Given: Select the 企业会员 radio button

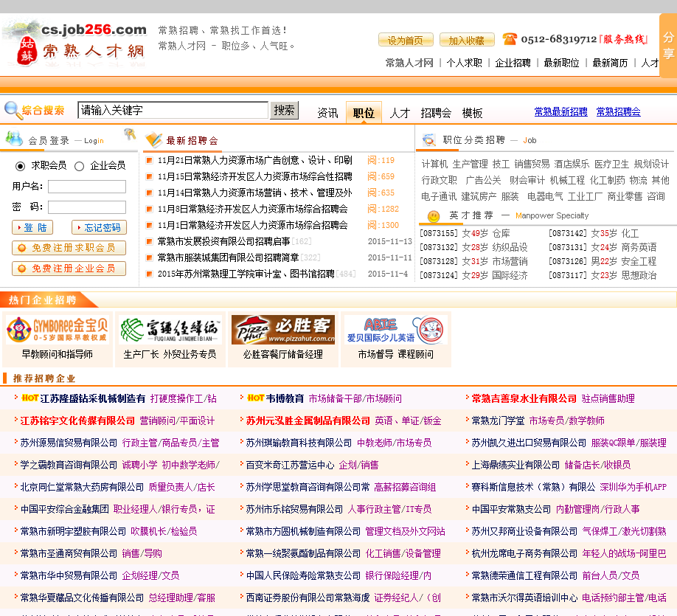Looking at the screenshot, I should coord(79,166).
